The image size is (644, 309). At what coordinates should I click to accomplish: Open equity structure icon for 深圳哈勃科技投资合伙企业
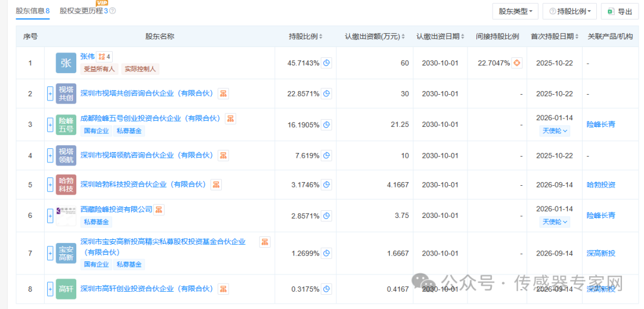point(216,185)
